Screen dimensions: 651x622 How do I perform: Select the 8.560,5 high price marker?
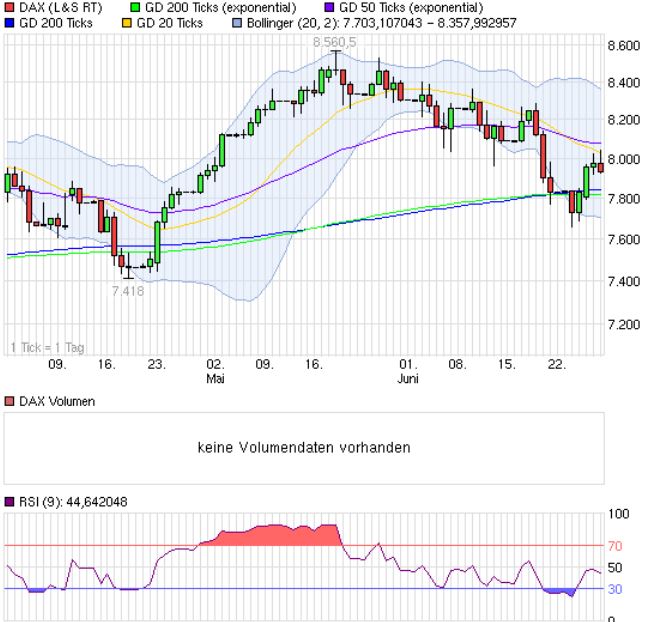pos(335,42)
